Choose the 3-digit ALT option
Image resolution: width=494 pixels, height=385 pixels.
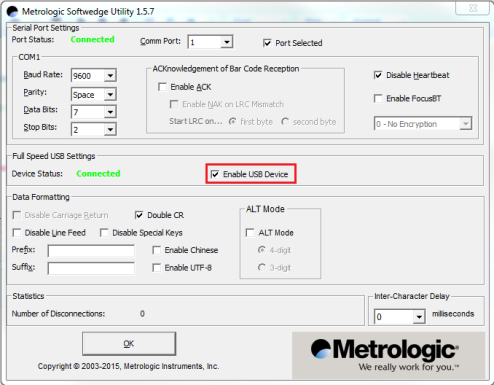[x=262, y=267]
